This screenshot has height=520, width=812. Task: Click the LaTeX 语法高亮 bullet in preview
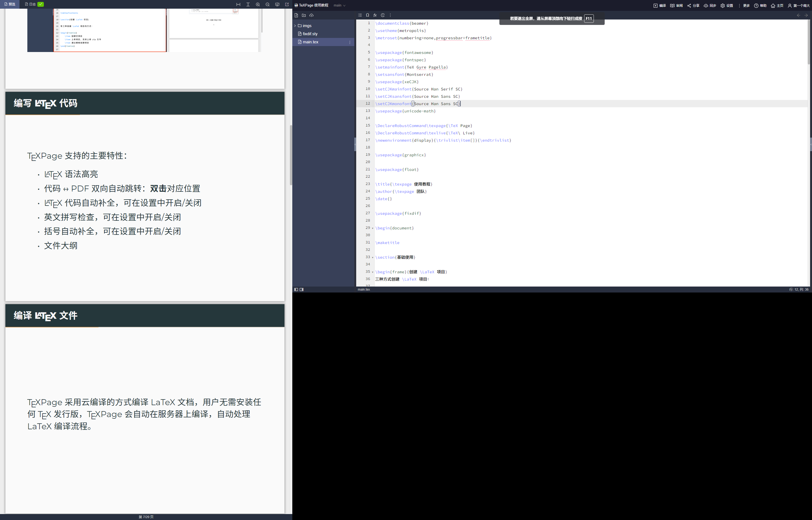[x=71, y=174]
